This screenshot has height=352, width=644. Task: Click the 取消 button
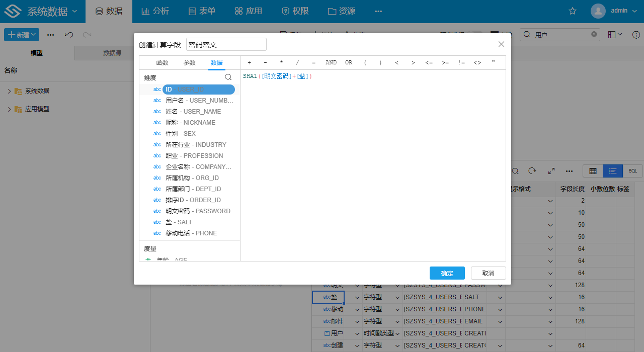click(x=488, y=273)
